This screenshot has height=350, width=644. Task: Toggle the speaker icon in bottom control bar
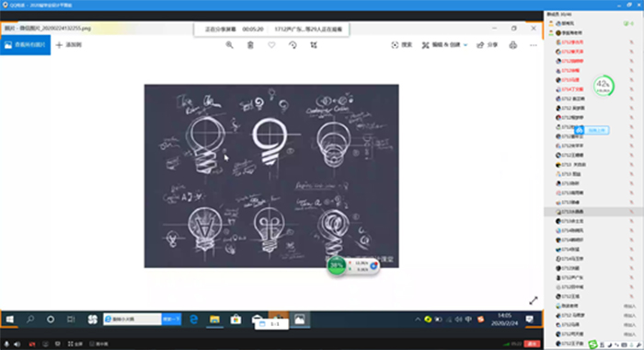click(x=17, y=344)
